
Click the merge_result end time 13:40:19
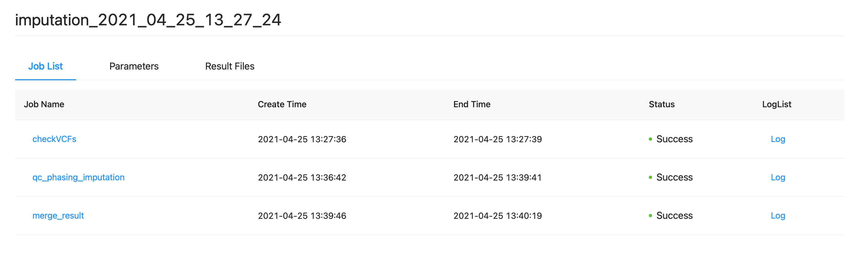coord(497,216)
